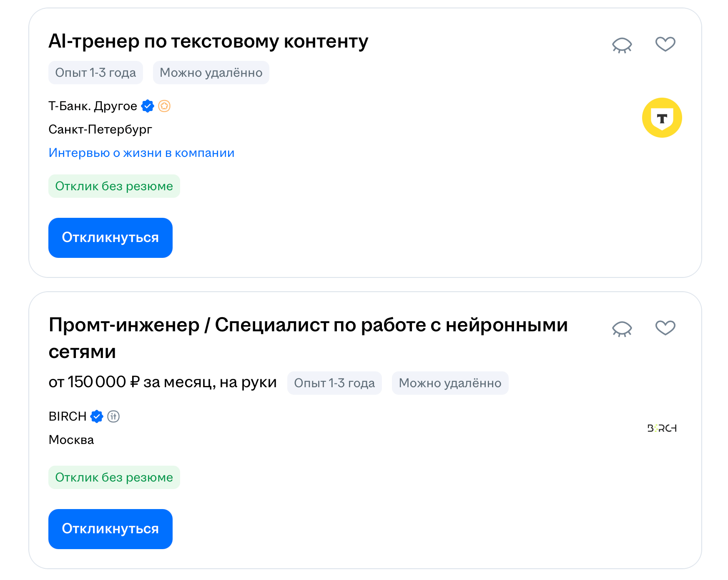The height and width of the screenshot is (580, 728).
Task: Open Промт-инженер vacancy title
Action: click(x=308, y=325)
